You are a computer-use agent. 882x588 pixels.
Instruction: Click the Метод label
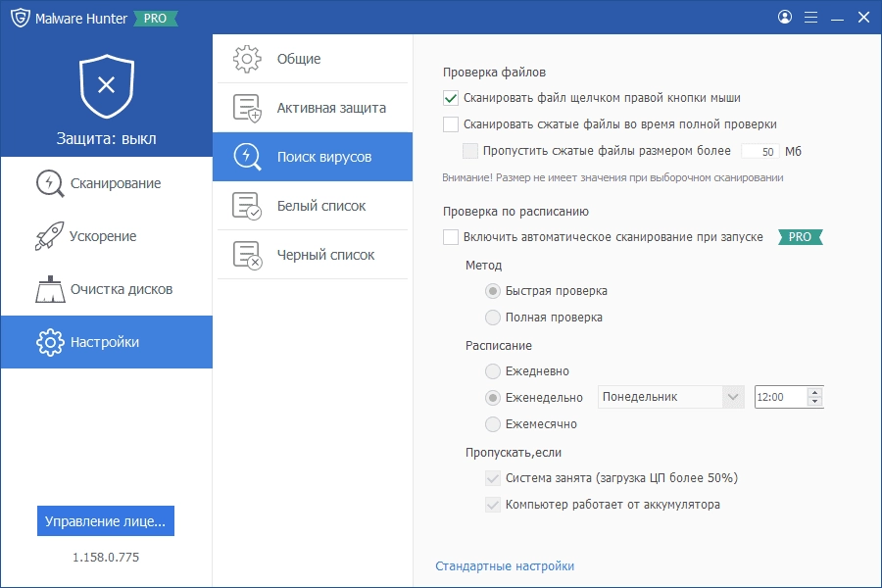point(483,266)
